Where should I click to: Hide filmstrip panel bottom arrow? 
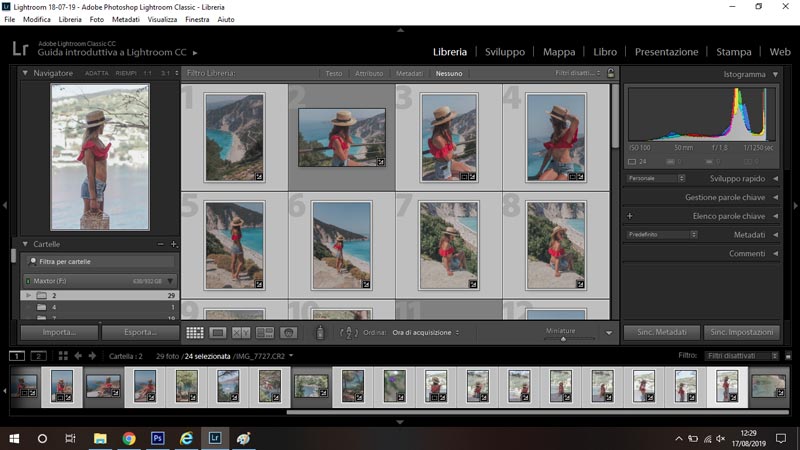[400, 422]
